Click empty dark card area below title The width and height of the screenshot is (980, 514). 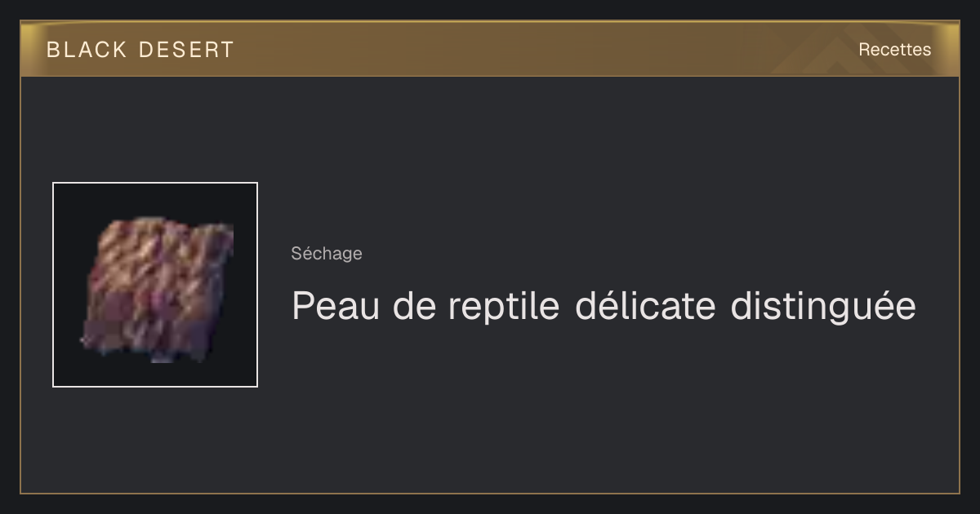(604, 408)
